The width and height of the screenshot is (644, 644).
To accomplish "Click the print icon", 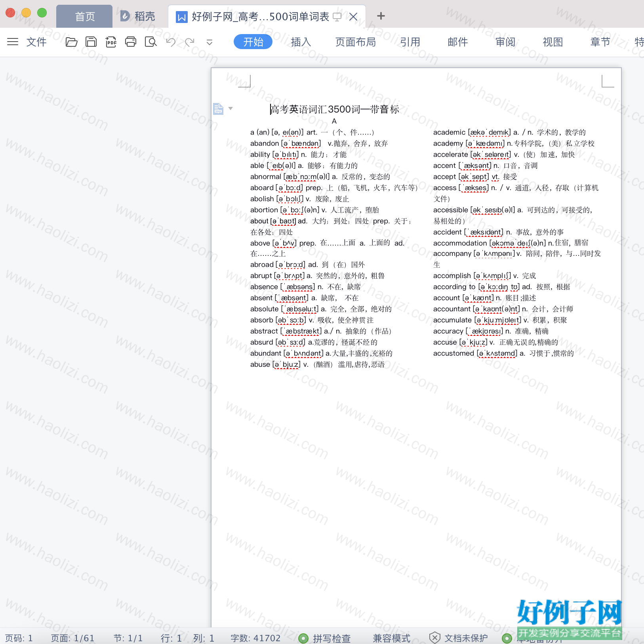I will click(131, 42).
